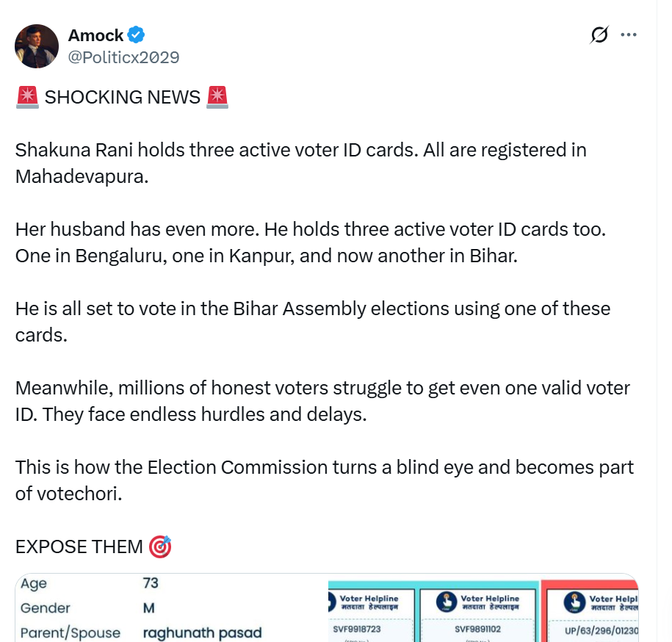Open the Grok slashed-circle icon
The height and width of the screenshot is (642, 672).
[x=599, y=35]
